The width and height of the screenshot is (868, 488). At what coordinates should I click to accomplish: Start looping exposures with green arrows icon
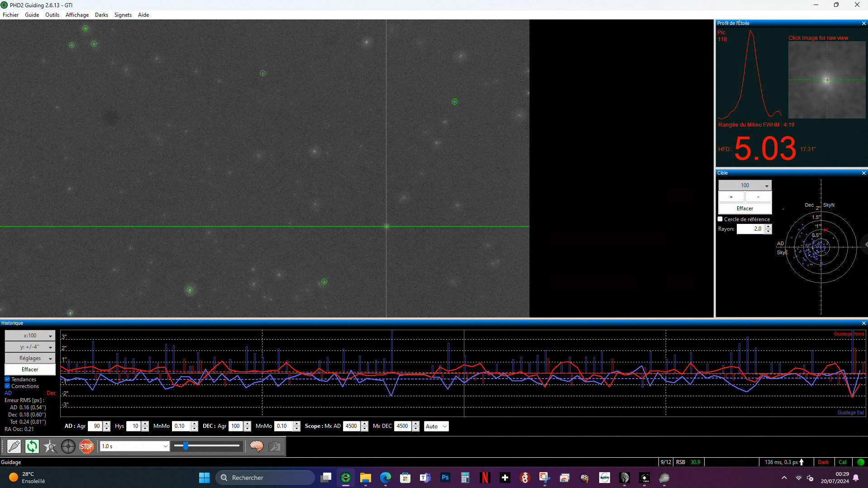click(x=32, y=446)
